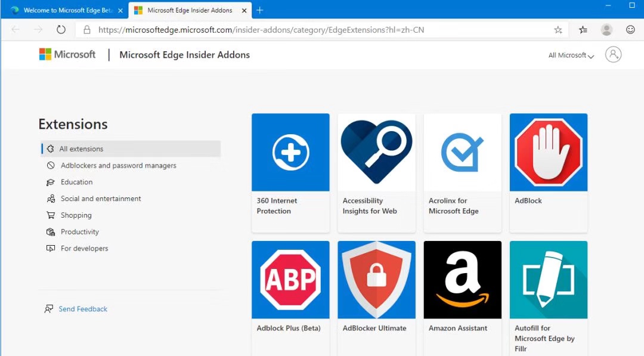The height and width of the screenshot is (356, 644).
Task: Click the site lock icon in address bar
Action: pyautogui.click(x=86, y=30)
